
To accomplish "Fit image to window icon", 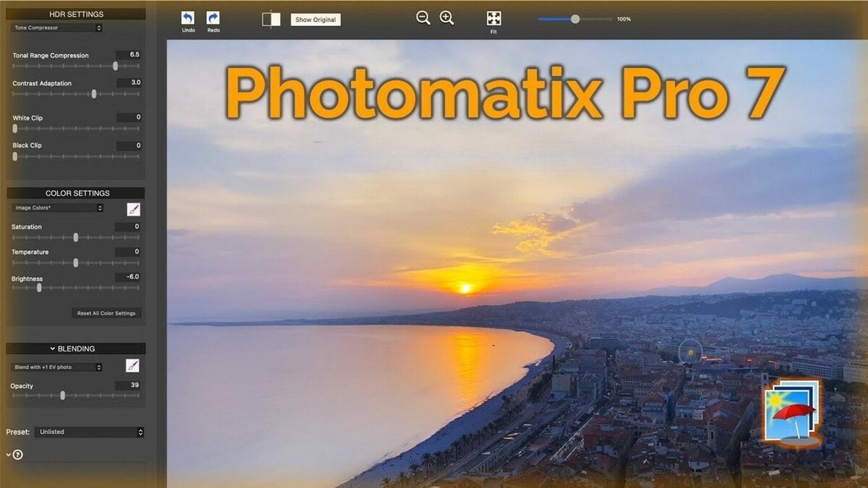I will [x=493, y=19].
